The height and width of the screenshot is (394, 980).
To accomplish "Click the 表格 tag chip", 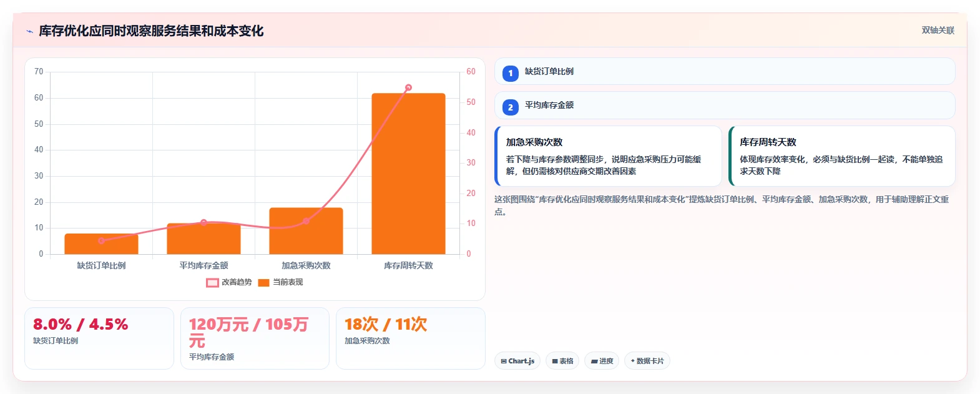I will [x=562, y=361].
